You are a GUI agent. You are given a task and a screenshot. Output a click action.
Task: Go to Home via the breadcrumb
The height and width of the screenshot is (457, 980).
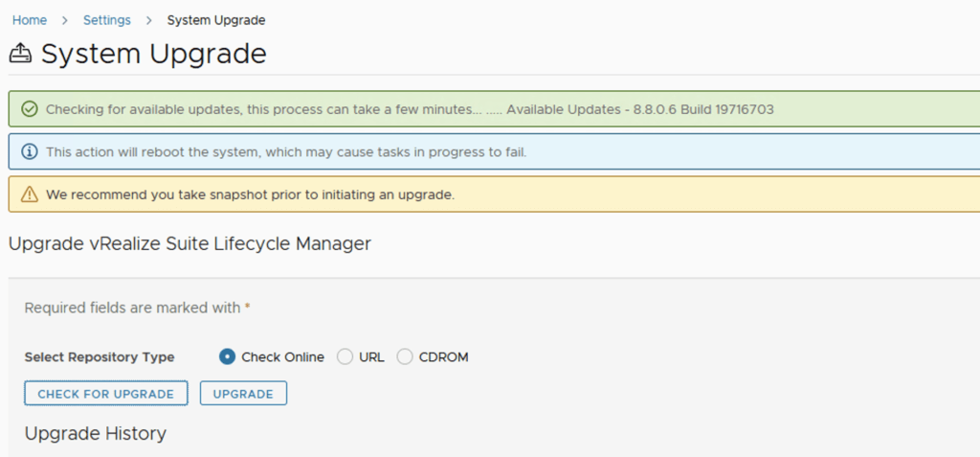point(29,20)
